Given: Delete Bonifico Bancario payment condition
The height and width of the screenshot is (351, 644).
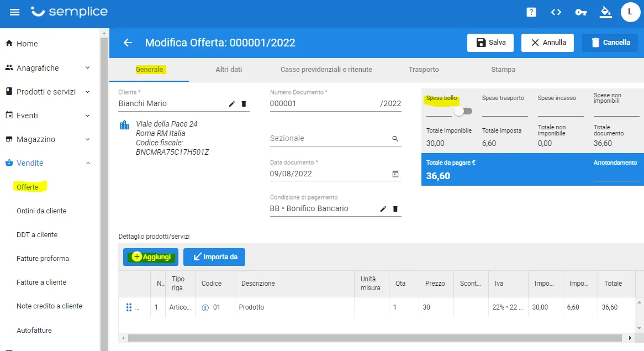Looking at the screenshot, I should 395,209.
